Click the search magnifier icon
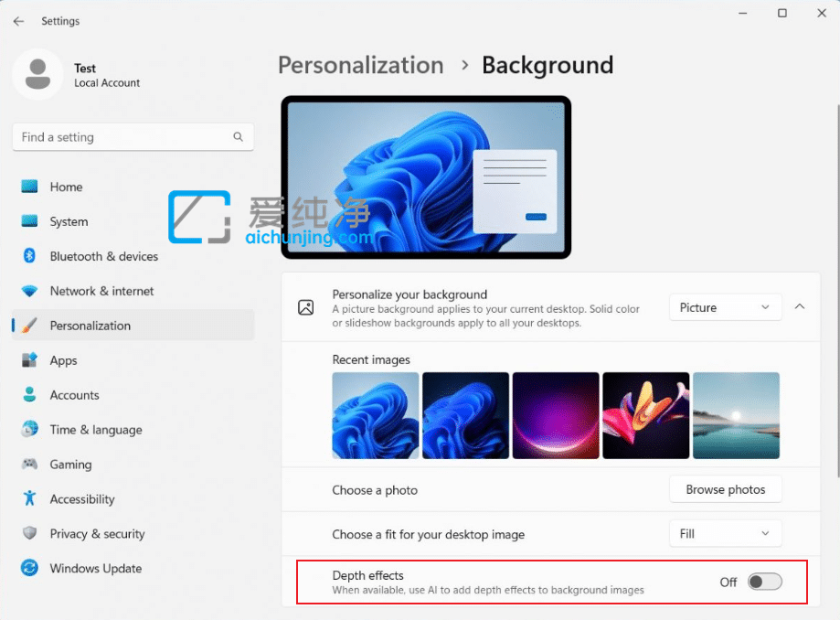The image size is (840, 620). click(x=238, y=137)
